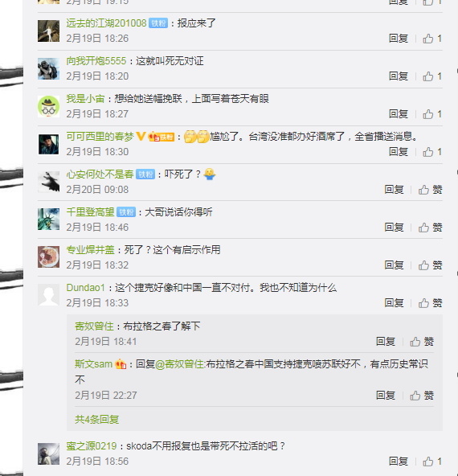Open the avatar of 千里登高望
Viewport: 458px width, 476px height.
coord(48,220)
